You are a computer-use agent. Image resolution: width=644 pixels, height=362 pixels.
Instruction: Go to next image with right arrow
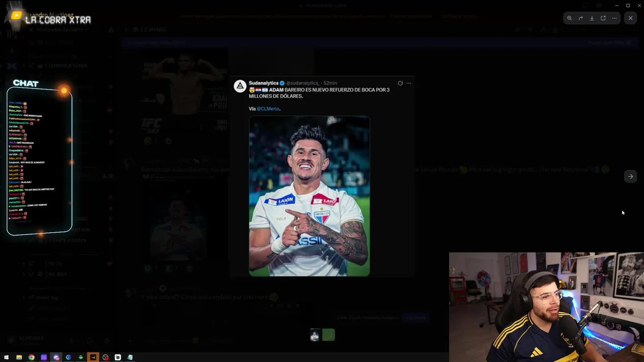(630, 176)
